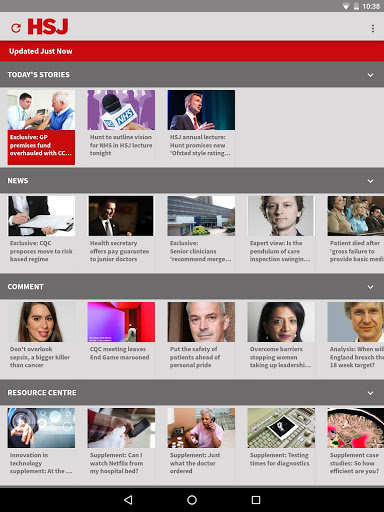Open the sepsis comment woman thumbnail

point(41,322)
